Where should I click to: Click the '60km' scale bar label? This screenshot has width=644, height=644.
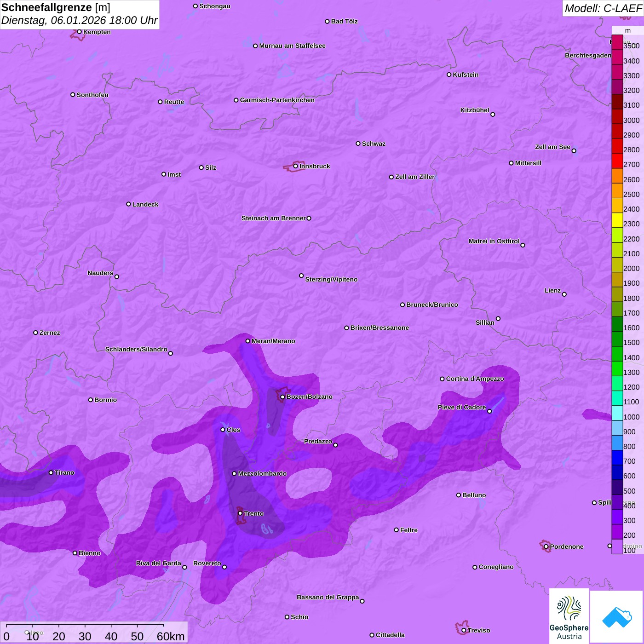(x=171, y=636)
